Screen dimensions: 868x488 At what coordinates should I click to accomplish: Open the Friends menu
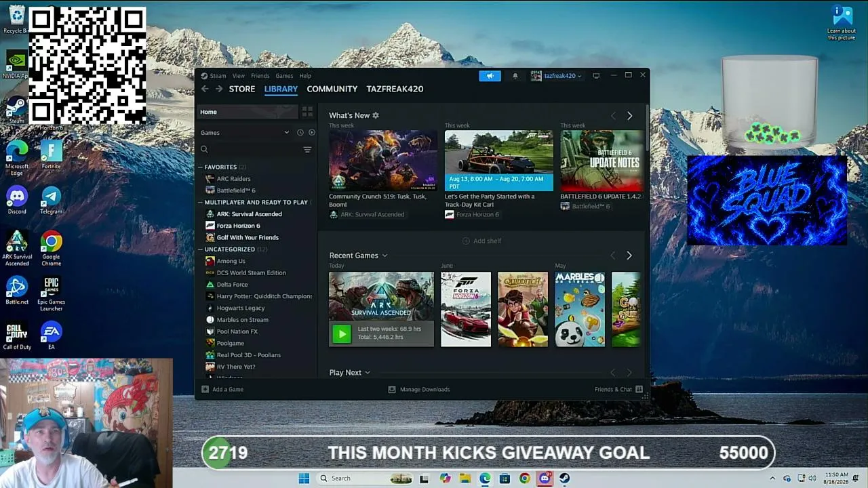(x=260, y=76)
